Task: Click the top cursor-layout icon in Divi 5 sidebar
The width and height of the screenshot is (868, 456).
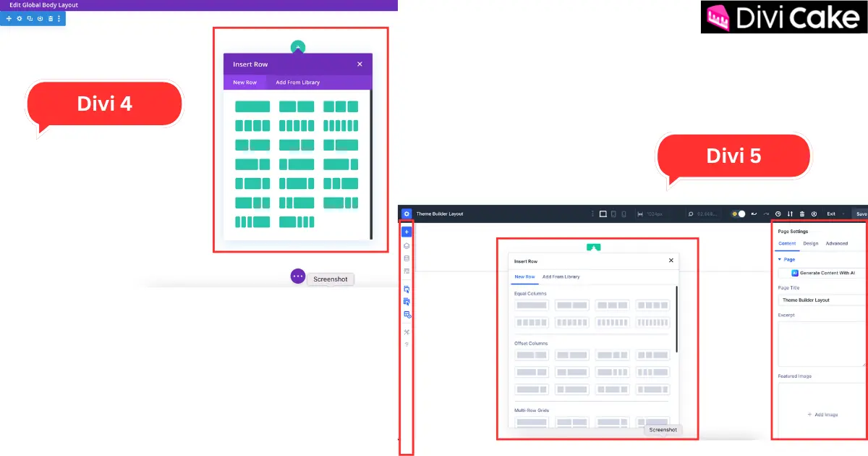Action: tap(407, 290)
